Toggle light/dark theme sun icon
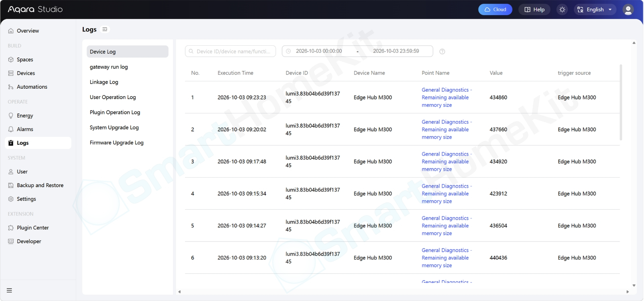 tap(562, 9)
